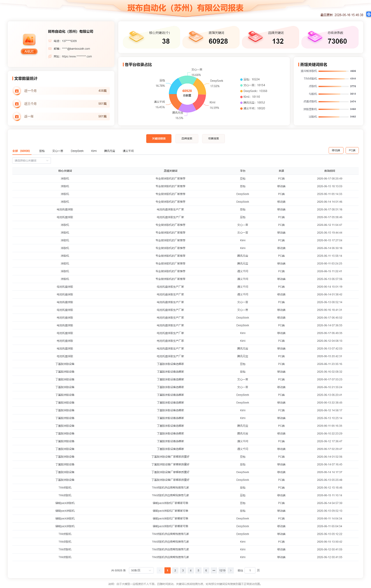The image size is (371, 588).
Task: Click the 平台 column header
Action: [243, 171]
